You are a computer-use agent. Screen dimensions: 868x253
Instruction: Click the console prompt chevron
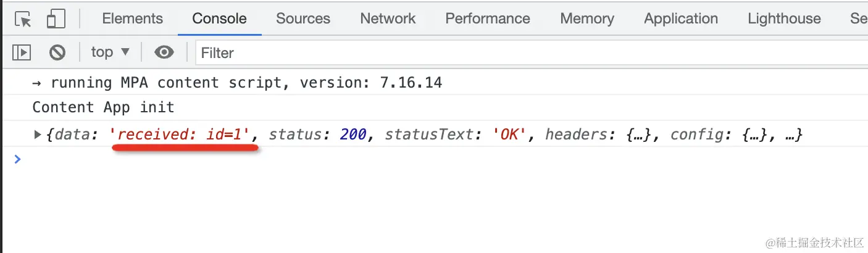[17, 159]
